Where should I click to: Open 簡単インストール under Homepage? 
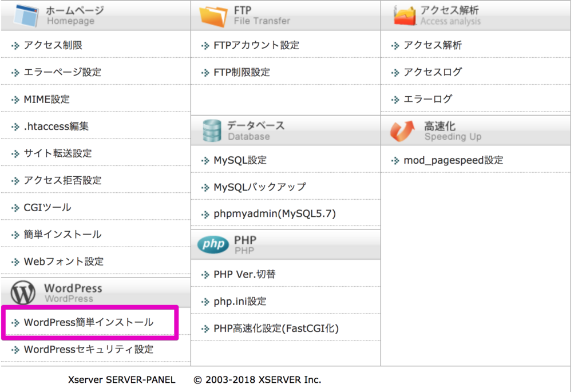(63, 234)
